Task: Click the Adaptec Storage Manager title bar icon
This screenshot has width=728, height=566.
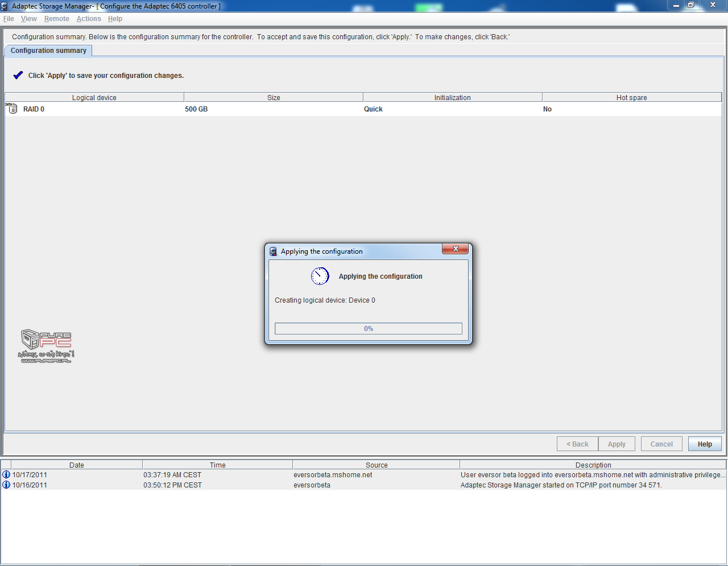Action: [5, 6]
